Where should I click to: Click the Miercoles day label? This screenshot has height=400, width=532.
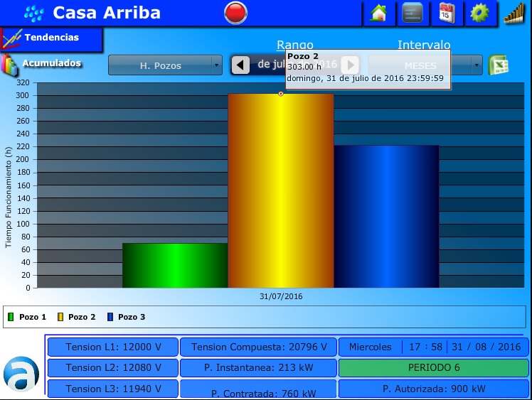(370, 347)
